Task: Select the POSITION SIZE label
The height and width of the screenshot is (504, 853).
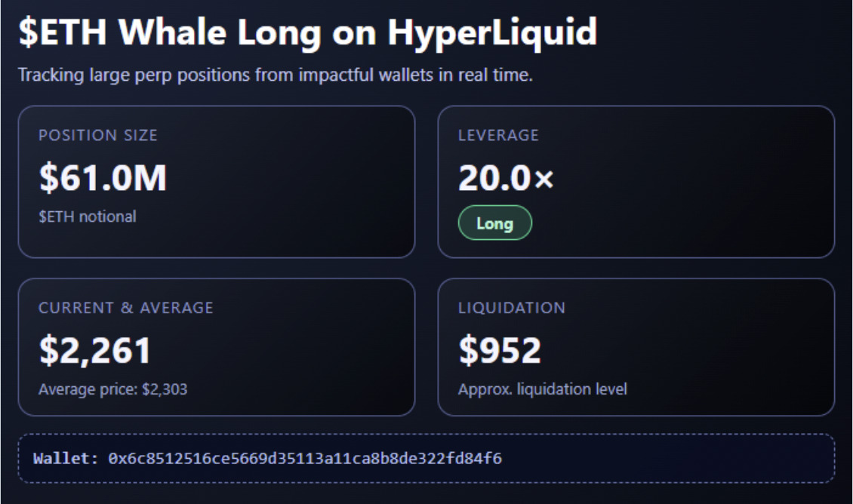Action: 98,136
